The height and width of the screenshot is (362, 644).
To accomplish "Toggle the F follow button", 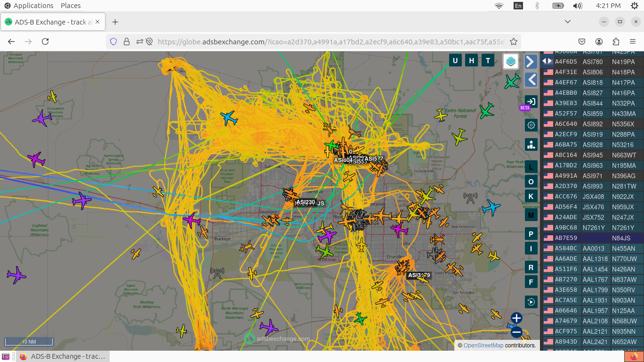I will [531, 282].
